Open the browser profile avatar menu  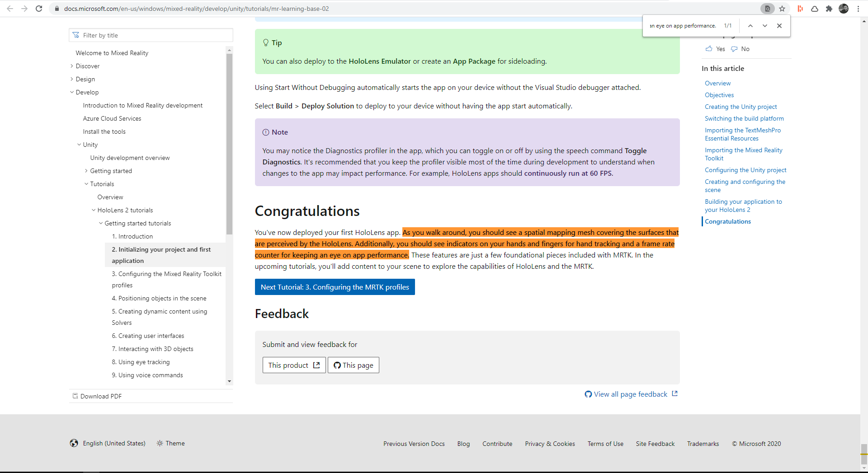[x=844, y=9]
